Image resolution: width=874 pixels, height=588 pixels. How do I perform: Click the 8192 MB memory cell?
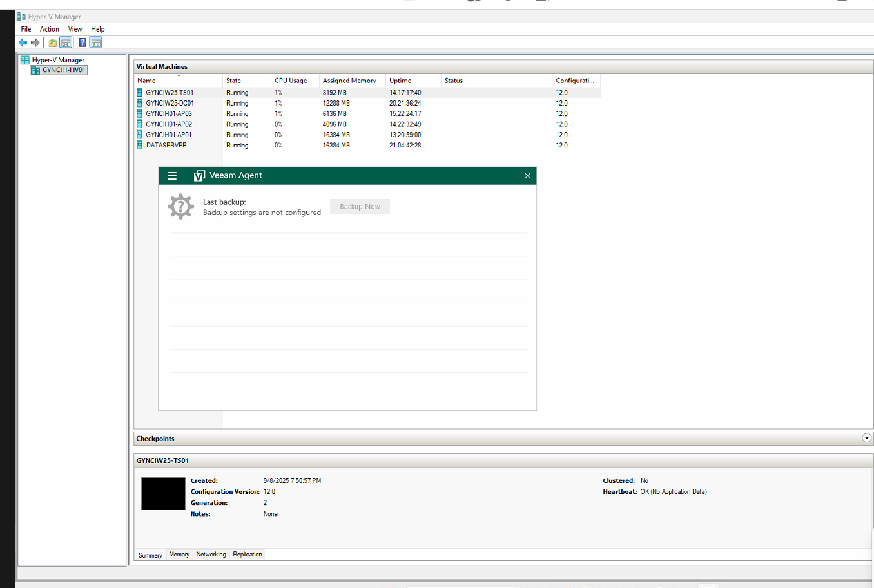tap(335, 93)
